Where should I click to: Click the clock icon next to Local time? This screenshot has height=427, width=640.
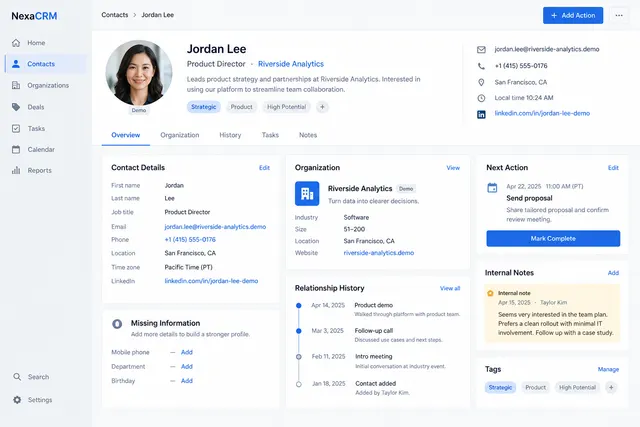481,98
